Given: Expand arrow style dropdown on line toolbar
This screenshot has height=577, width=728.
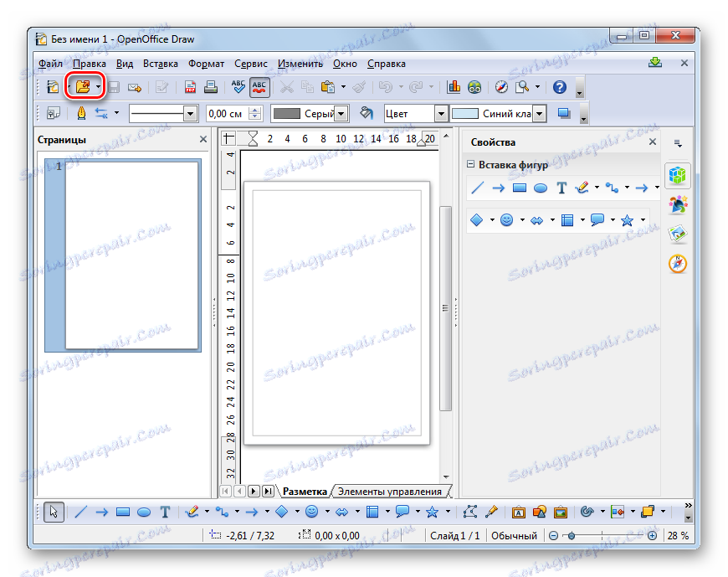Looking at the screenshot, I should tap(116, 113).
